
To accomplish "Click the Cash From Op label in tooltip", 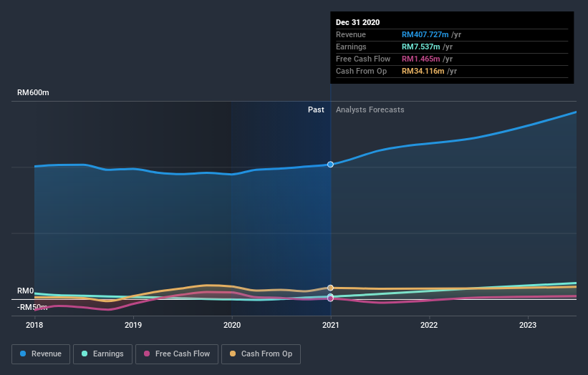I will click(361, 71).
